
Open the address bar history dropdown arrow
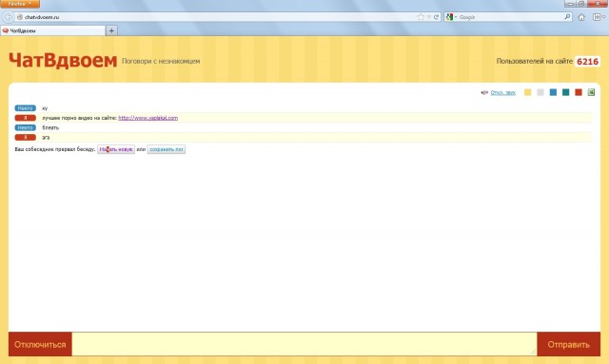(429, 17)
